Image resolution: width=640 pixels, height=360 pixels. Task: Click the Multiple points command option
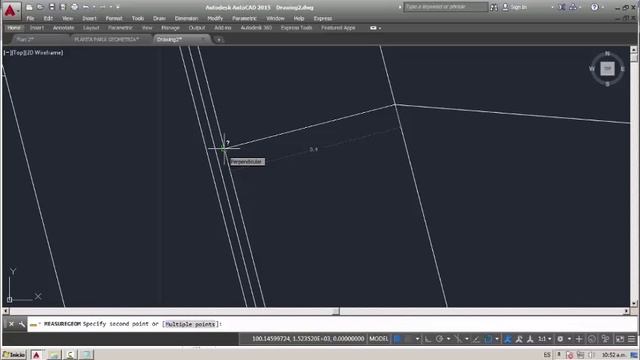190,324
